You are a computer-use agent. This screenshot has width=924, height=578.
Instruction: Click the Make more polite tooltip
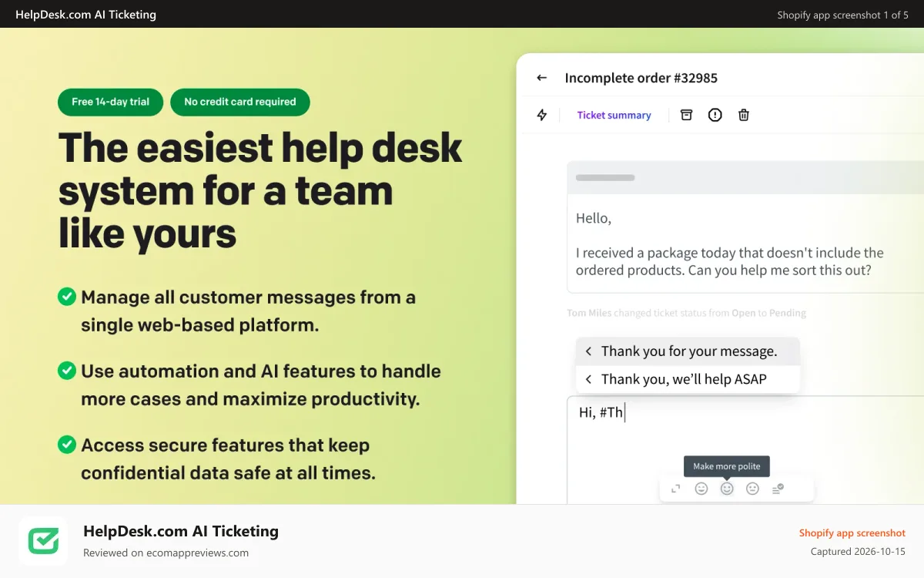tap(727, 466)
